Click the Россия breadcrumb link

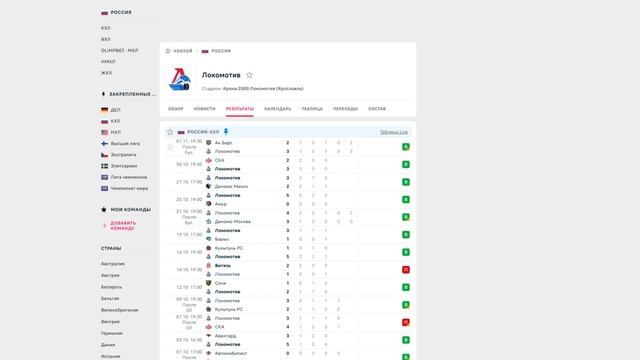(x=221, y=51)
